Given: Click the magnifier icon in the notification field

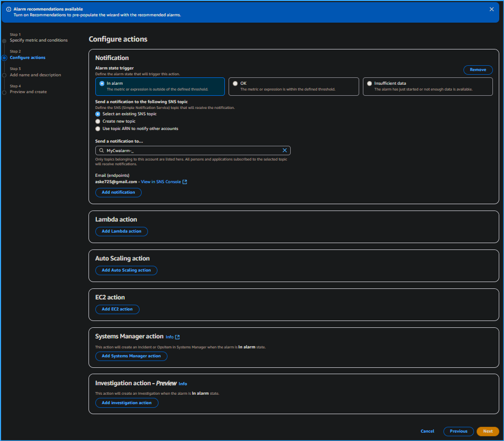Looking at the screenshot, I should (x=101, y=150).
